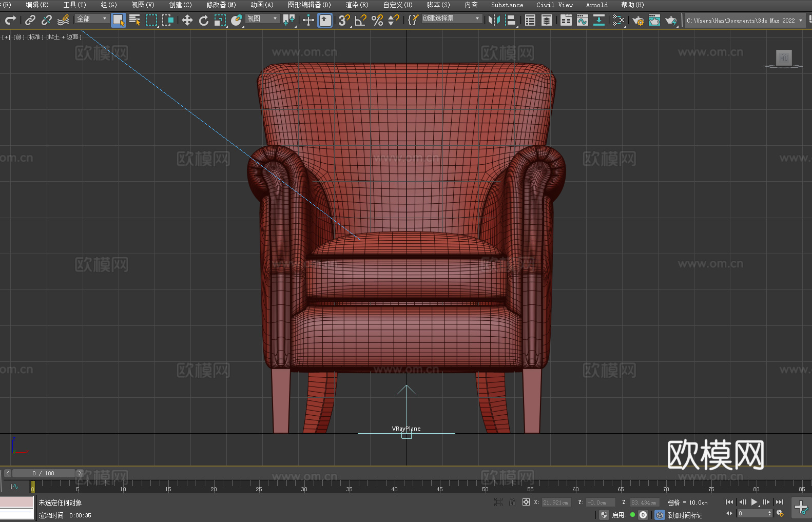Open the Substance menu
Screen dimensions: 812x522
pos(507,5)
